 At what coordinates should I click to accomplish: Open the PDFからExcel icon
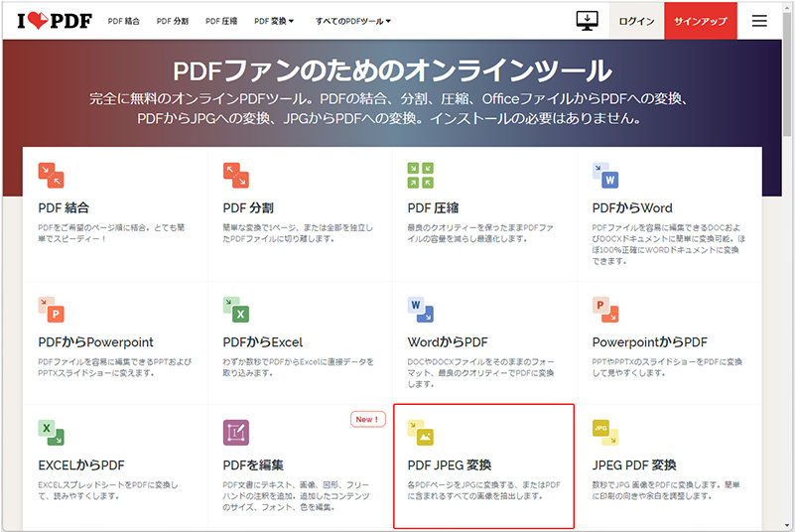[236, 310]
